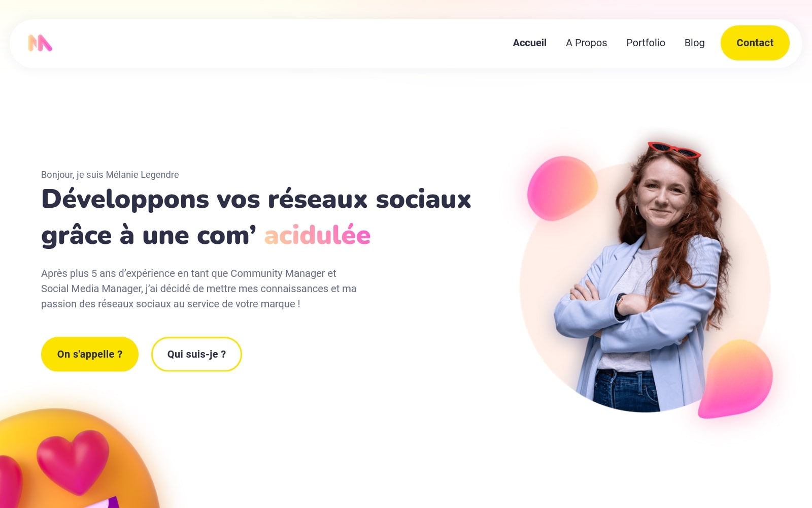Click the heading line grâce à une com'
The image size is (812, 508).
(x=149, y=236)
